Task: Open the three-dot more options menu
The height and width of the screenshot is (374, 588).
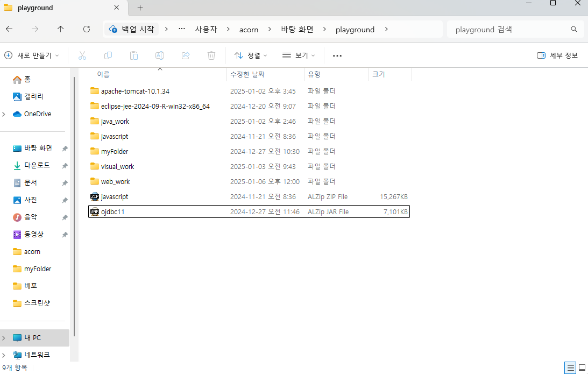Action: click(337, 55)
